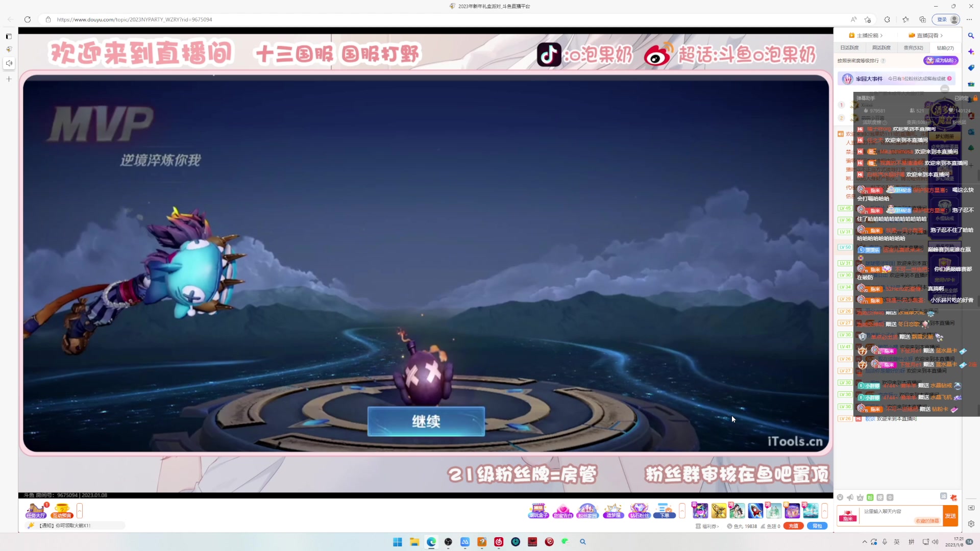Toggle the grey 梗 meme danmaku icon
Viewport: 980px width, 551px height.
tap(880, 497)
